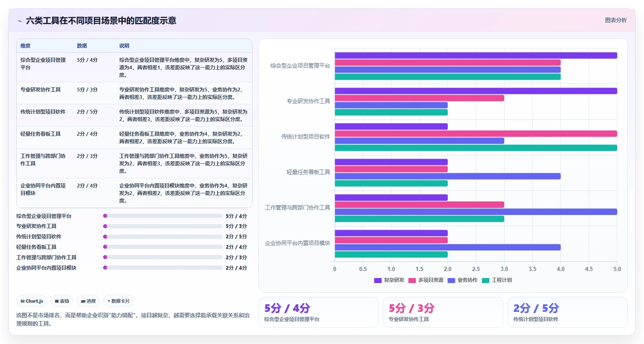Screen dimensions: 644x344
Task: Click the 维度 column header
Action: coord(25,46)
